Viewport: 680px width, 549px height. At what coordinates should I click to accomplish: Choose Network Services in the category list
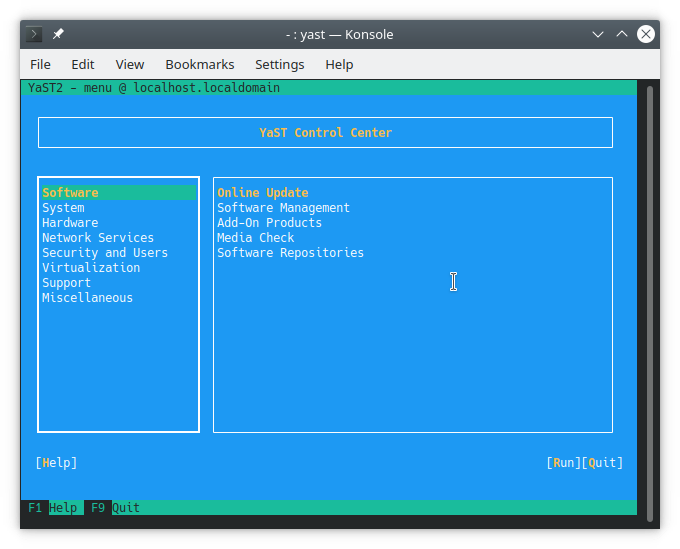pyautogui.click(x=98, y=238)
